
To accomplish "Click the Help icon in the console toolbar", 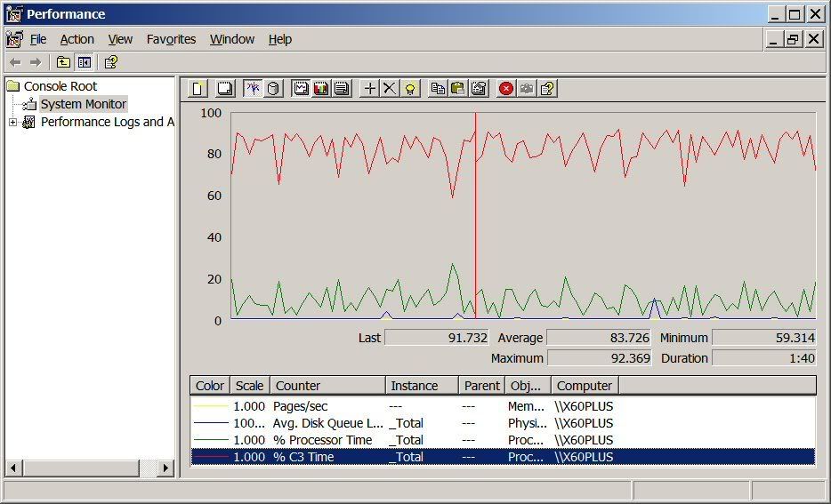I will 110,62.
